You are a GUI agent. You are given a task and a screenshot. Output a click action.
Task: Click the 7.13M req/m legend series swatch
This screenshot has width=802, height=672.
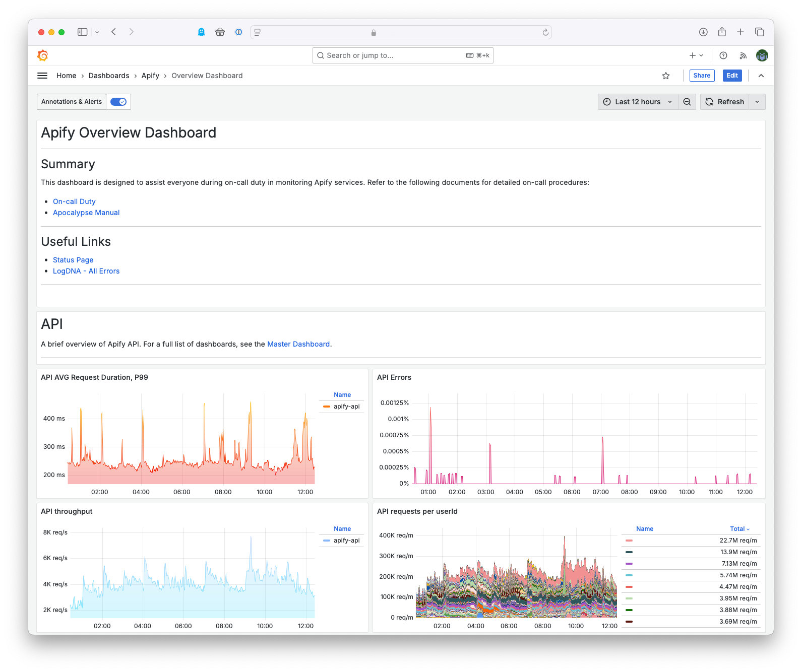629,564
